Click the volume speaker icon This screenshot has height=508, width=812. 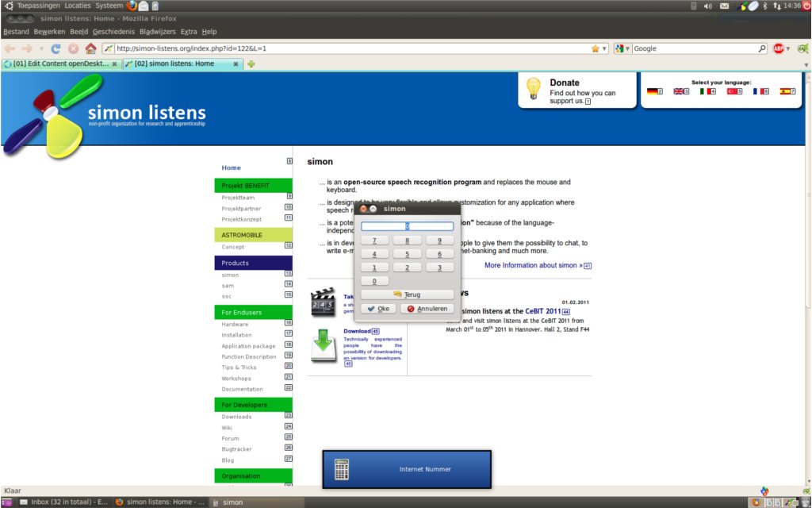coord(708,6)
